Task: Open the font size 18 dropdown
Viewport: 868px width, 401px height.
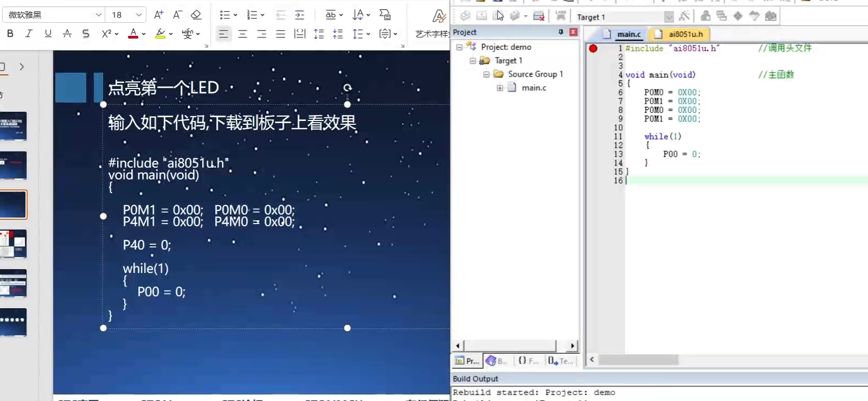Action: click(139, 15)
